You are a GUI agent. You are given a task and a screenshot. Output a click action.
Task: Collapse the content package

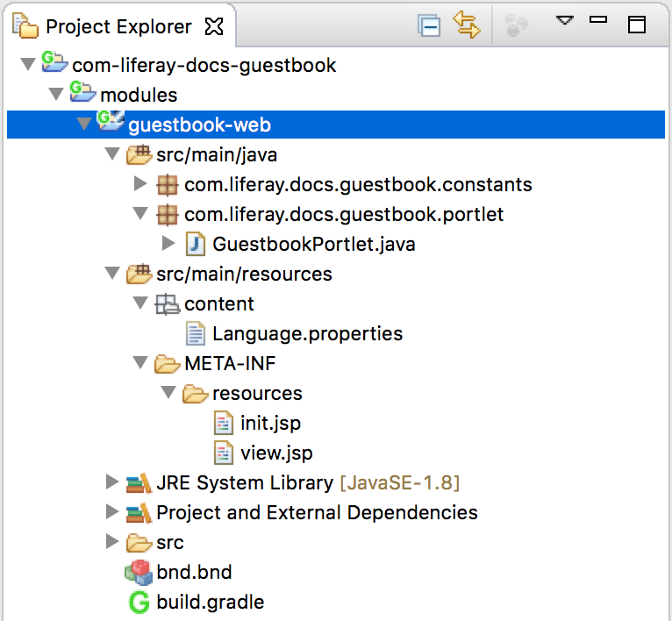coord(140,303)
